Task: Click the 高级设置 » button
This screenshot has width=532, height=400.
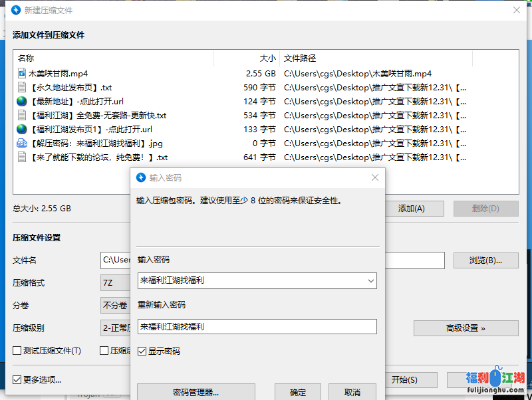Action: click(465, 328)
